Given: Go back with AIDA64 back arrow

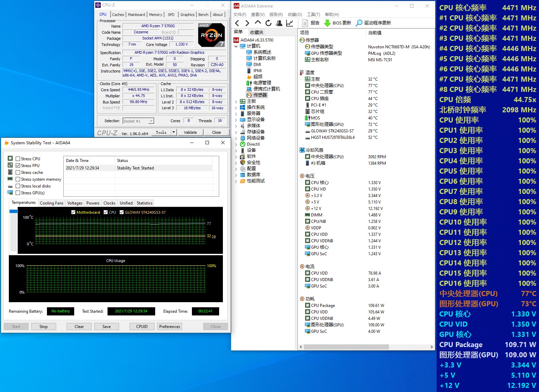Looking at the screenshot, I should click(237, 23).
